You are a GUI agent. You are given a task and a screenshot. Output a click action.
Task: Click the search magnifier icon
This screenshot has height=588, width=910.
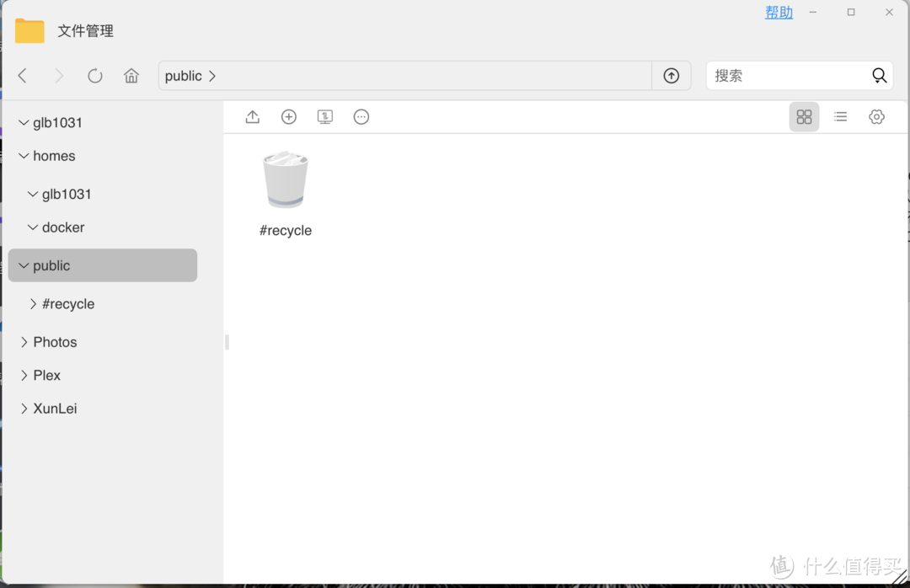pos(879,76)
